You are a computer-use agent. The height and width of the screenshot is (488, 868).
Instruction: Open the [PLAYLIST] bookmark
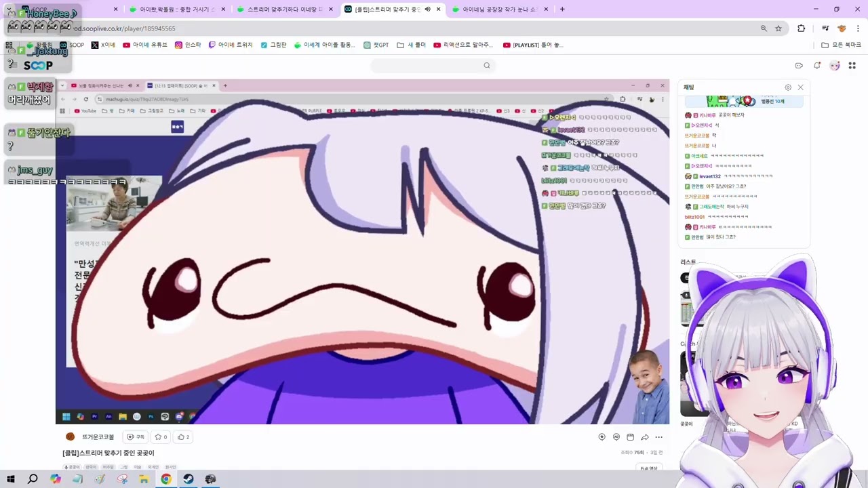point(533,45)
